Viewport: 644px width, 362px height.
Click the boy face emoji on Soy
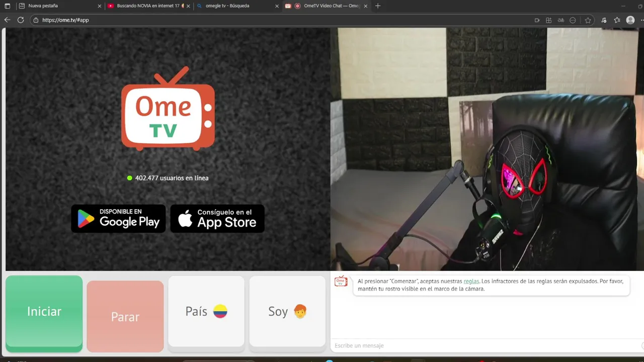pyautogui.click(x=300, y=312)
